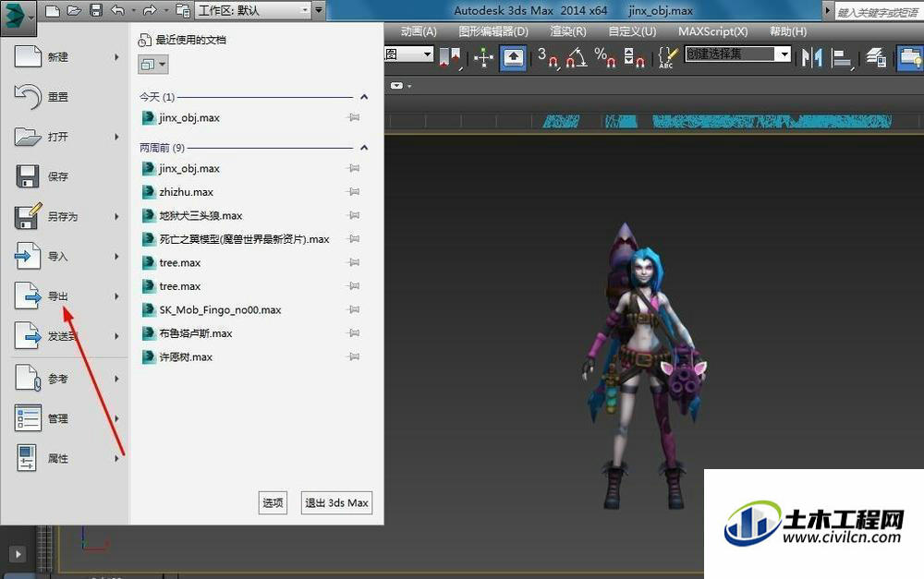
Task: Open the 动画(A) menu
Action: click(419, 31)
